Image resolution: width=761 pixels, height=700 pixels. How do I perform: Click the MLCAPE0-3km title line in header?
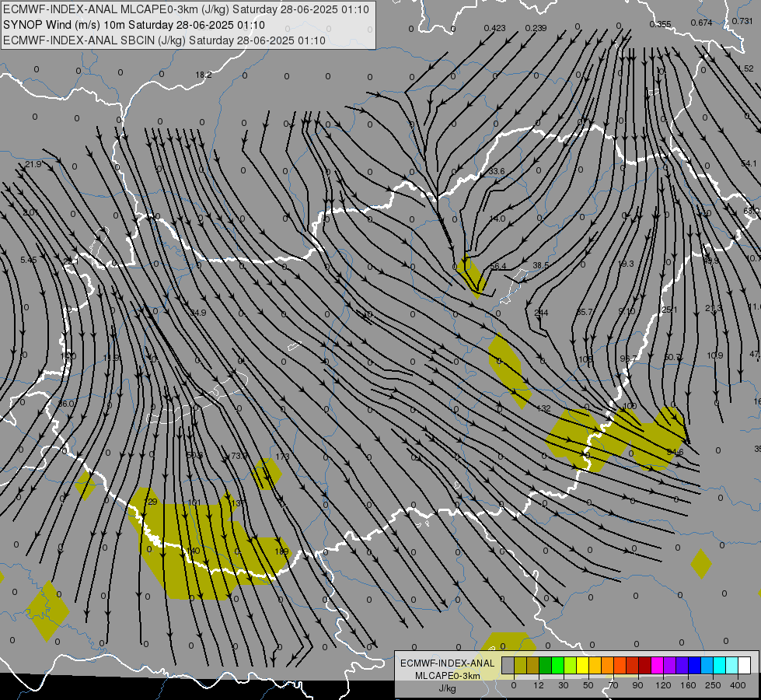186,9
